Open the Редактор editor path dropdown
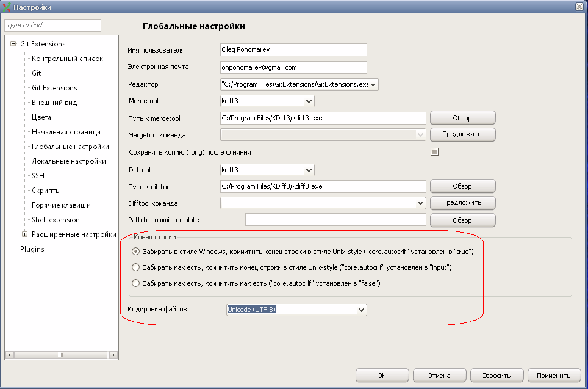Image resolution: width=588 pixels, height=389 pixels. coord(373,85)
